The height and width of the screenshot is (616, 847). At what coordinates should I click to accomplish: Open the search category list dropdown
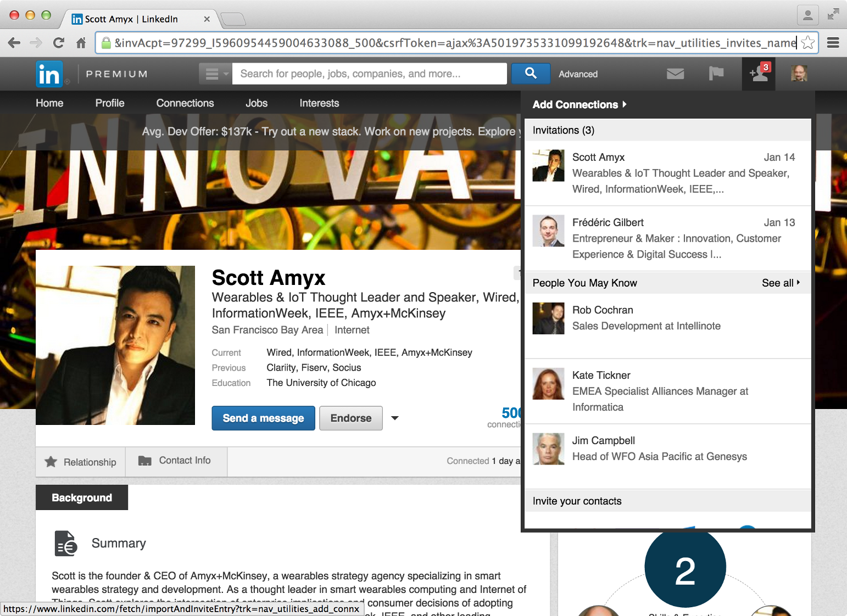pyautogui.click(x=215, y=74)
